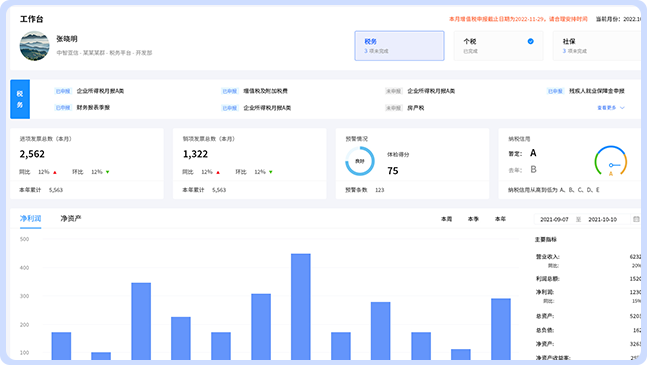
Task: Click the 总资产 indicator row
Action: (588, 316)
